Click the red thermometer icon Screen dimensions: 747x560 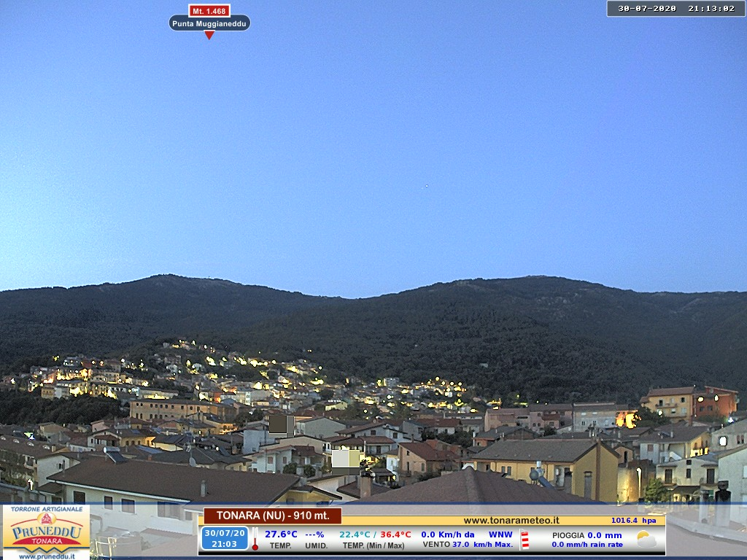click(x=255, y=539)
